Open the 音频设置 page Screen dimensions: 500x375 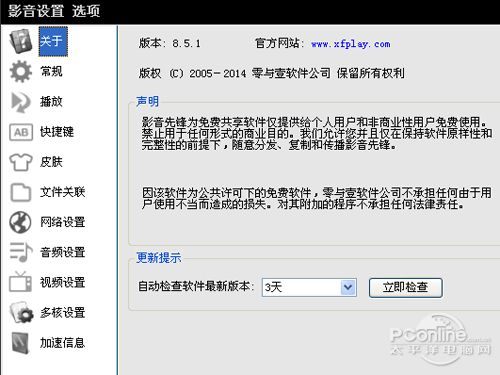click(63, 252)
